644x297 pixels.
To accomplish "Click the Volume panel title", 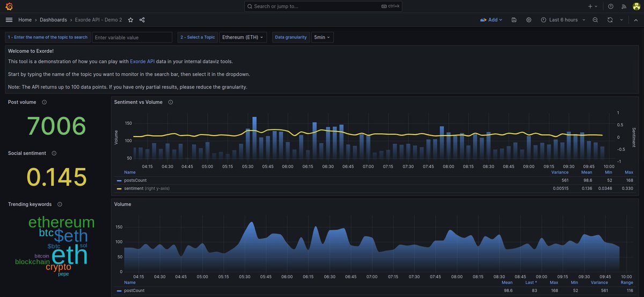I will 123,204.
